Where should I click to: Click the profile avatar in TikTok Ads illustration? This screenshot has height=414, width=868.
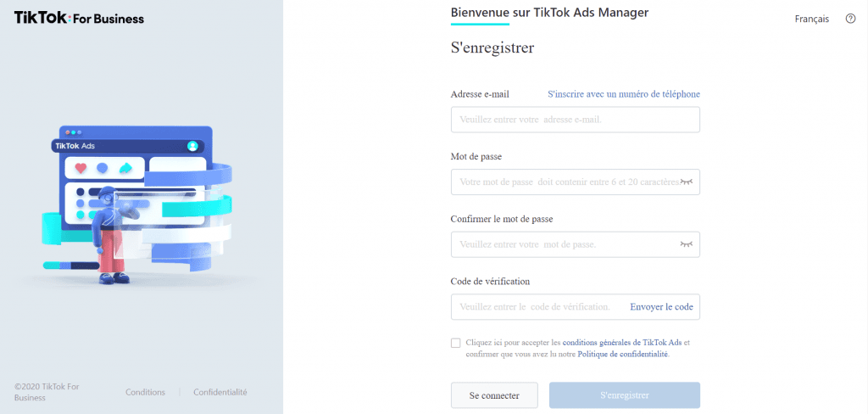coord(192,146)
